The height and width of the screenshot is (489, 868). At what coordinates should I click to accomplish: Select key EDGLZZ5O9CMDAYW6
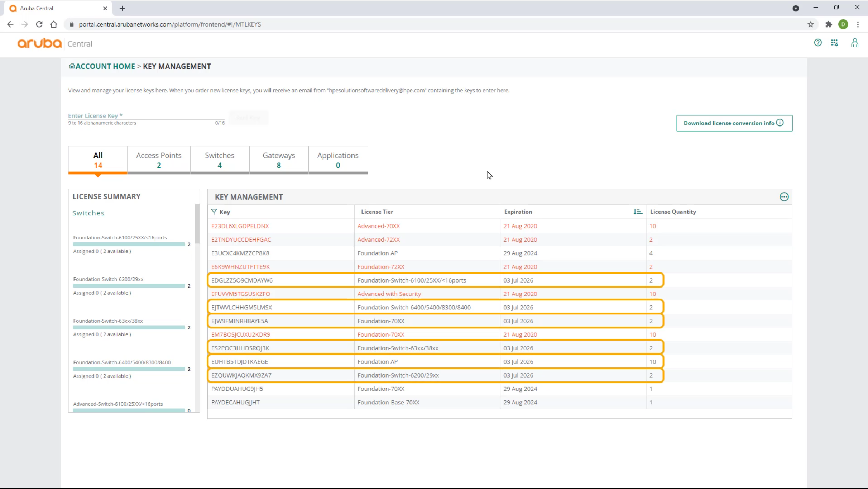[x=242, y=280]
